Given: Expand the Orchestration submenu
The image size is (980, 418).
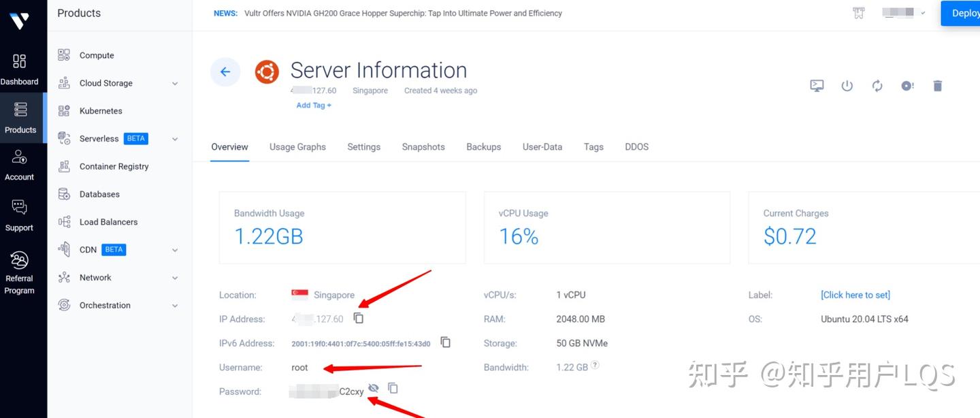Looking at the screenshot, I should [x=175, y=306].
